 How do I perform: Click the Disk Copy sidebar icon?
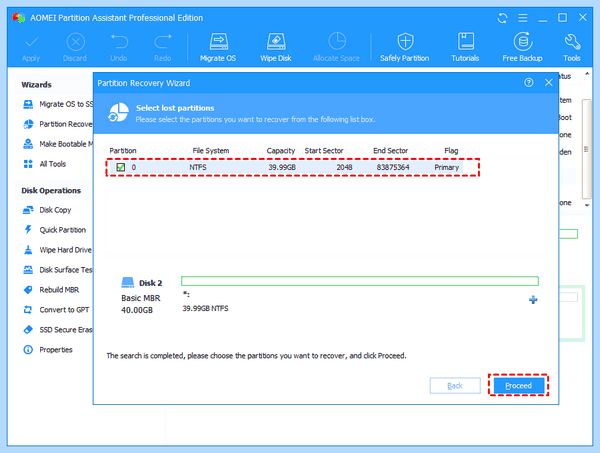click(x=28, y=210)
